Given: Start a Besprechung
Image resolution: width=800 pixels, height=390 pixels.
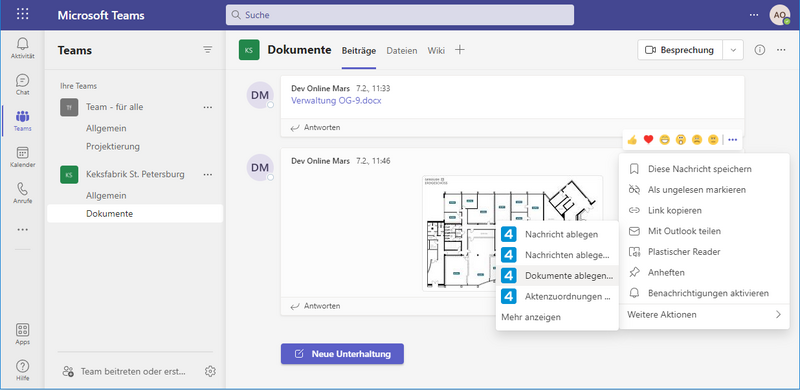Looking at the screenshot, I should (680, 50).
